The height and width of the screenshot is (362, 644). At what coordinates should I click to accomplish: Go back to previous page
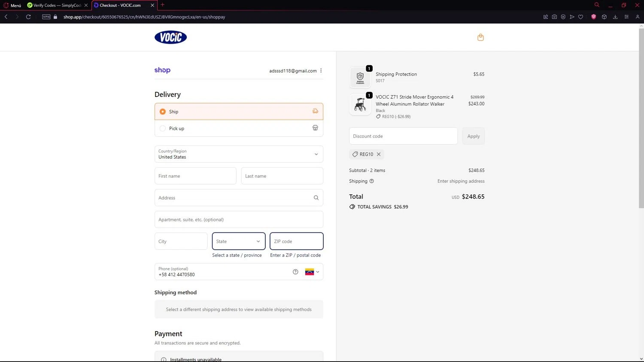coord(6,17)
